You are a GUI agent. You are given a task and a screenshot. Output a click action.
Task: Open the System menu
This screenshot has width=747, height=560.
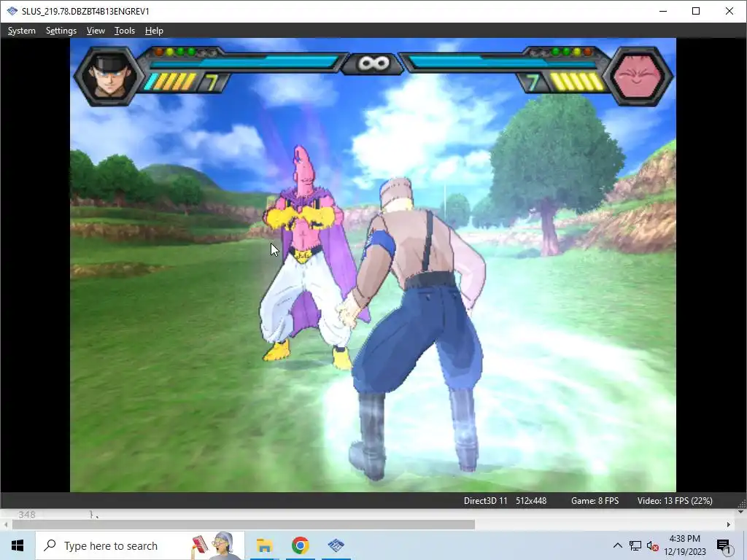click(21, 31)
